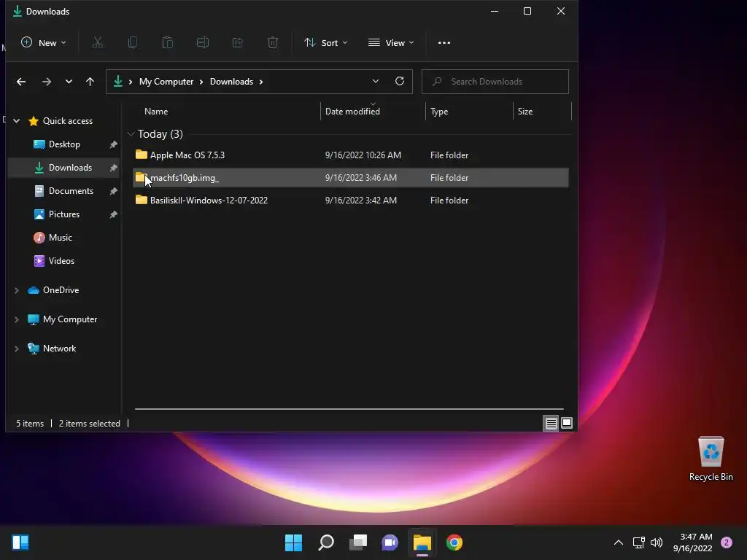Click the horizontal scrollbar in file list
747x560 pixels.
coord(349,408)
